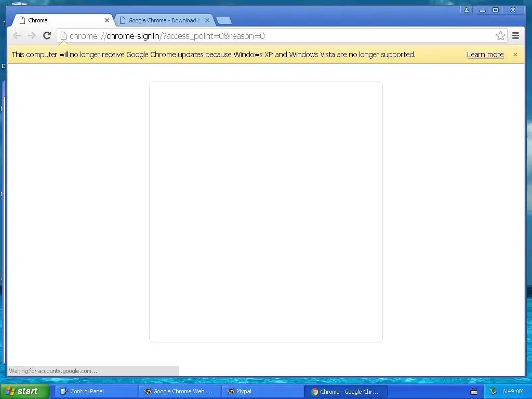Reload the chrome-signin page
532x399 pixels.
[x=47, y=35]
